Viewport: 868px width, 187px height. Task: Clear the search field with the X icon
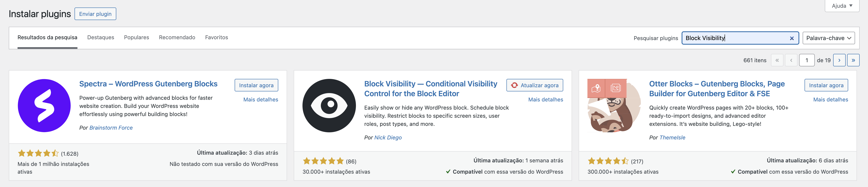point(792,38)
